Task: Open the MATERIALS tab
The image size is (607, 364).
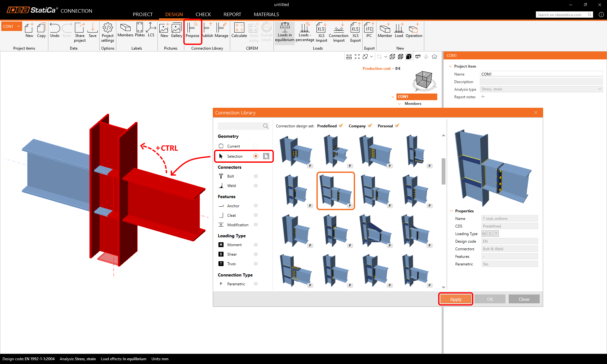Action: pyautogui.click(x=266, y=15)
